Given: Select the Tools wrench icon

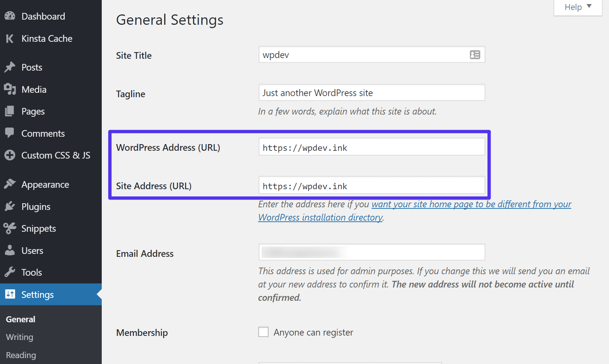Looking at the screenshot, I should click(10, 272).
